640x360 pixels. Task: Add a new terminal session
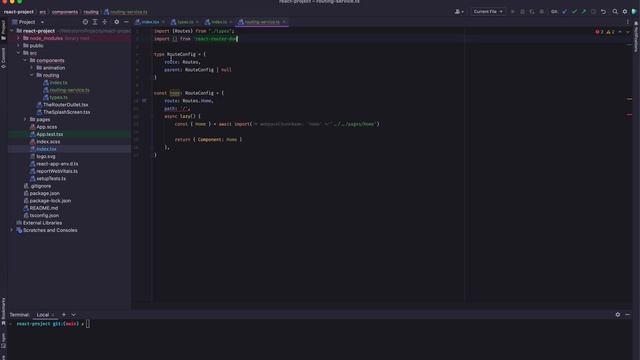64,315
